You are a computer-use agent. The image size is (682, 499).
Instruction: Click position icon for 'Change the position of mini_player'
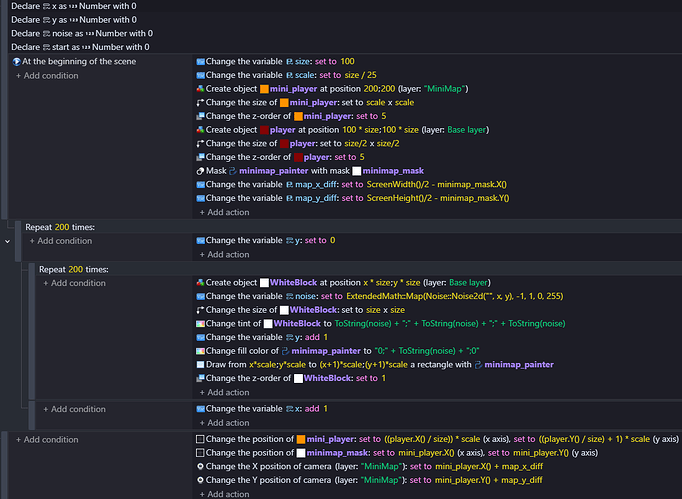pyautogui.click(x=201, y=439)
